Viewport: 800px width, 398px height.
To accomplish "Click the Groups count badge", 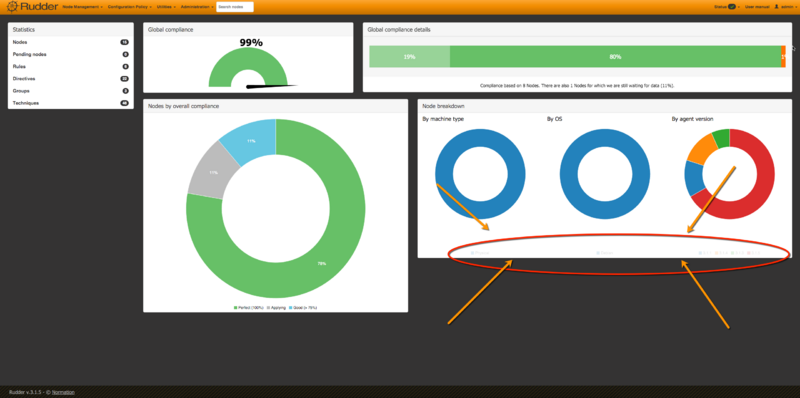I will point(126,91).
